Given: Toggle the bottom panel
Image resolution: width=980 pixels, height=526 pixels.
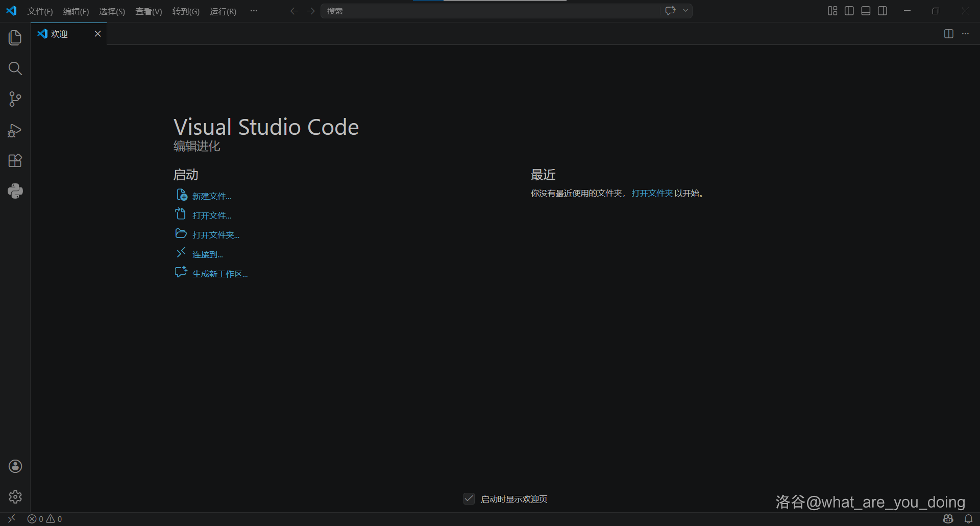Looking at the screenshot, I should [866, 11].
